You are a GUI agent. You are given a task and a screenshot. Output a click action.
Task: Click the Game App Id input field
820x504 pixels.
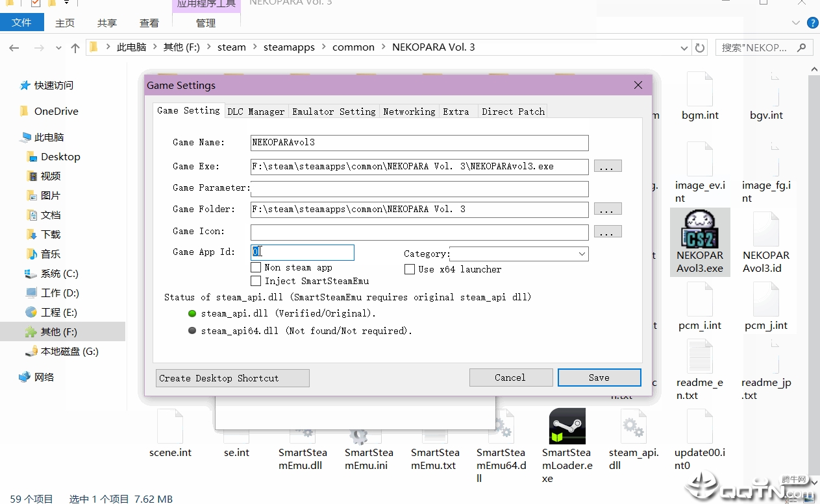click(303, 252)
